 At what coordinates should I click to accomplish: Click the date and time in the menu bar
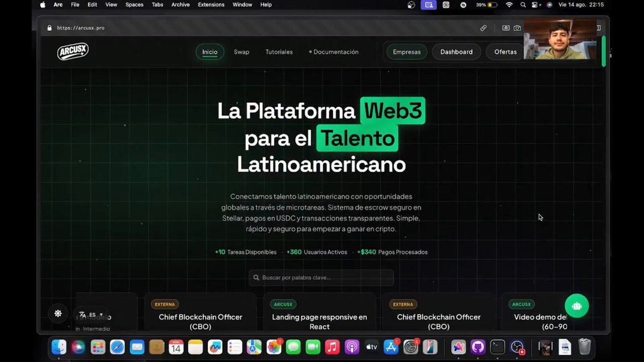580,5
